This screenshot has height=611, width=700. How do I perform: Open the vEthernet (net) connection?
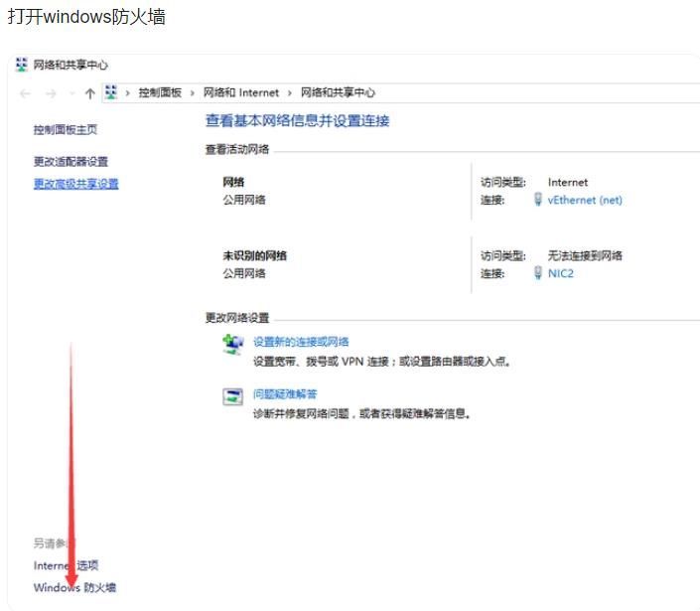coord(585,200)
